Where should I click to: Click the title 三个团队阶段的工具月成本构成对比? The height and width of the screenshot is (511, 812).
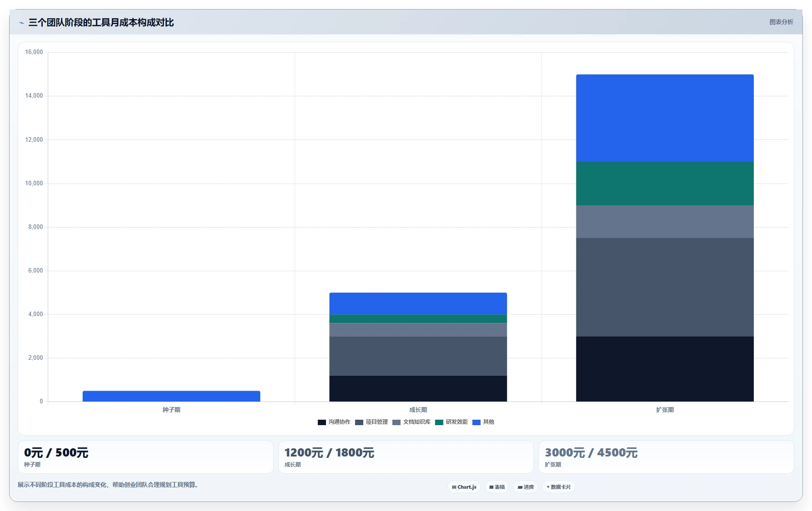[x=101, y=23]
